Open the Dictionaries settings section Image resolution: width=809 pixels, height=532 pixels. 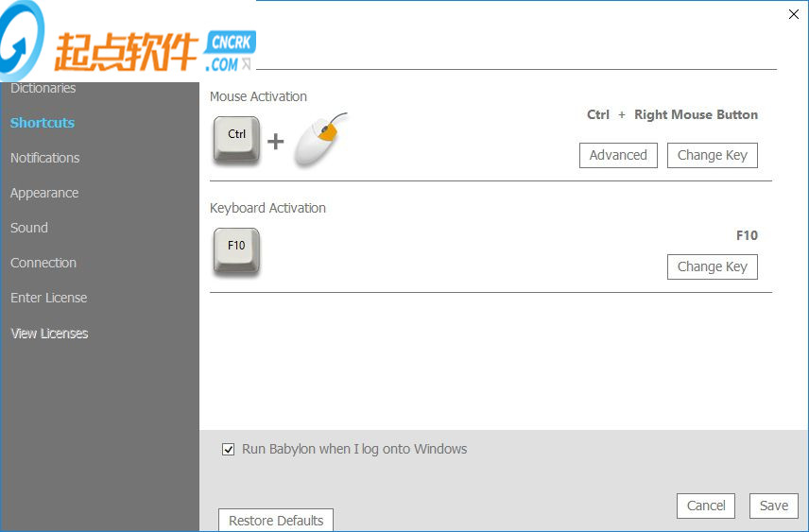(43, 88)
